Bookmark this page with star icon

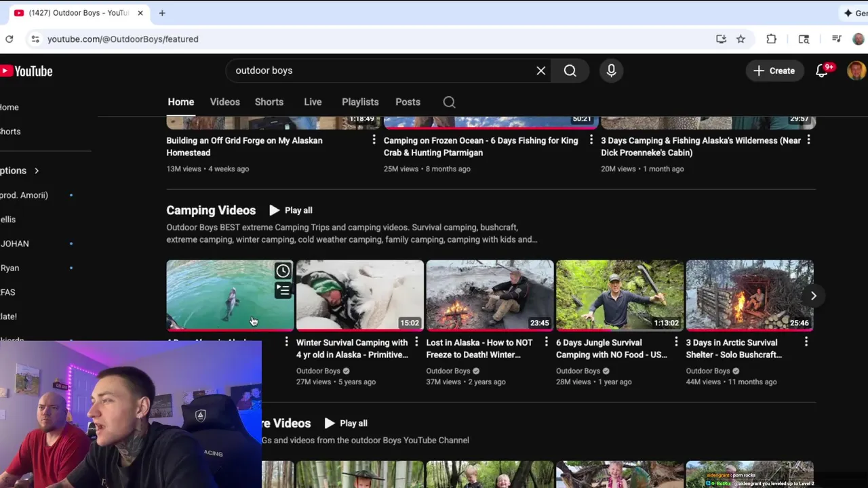pos(741,39)
